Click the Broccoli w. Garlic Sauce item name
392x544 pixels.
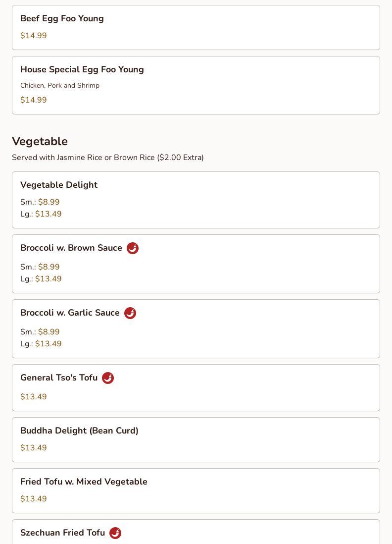70,313
